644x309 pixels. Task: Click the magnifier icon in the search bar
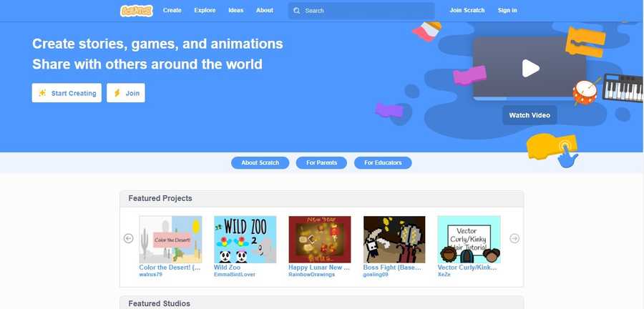[296, 11]
